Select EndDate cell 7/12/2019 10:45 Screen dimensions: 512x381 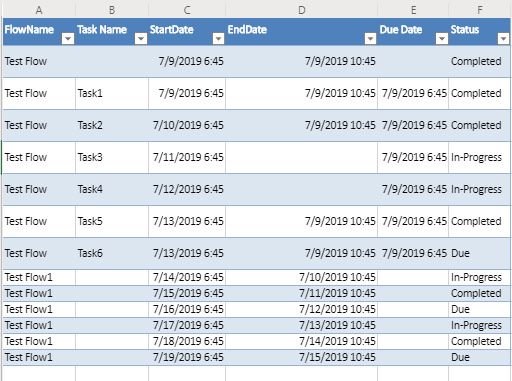point(302,309)
